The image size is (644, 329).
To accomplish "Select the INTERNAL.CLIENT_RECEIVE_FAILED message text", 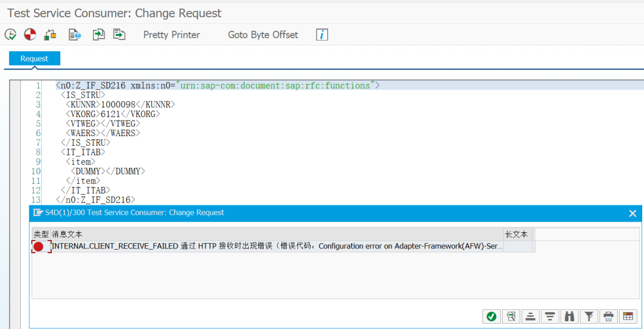I will pos(277,247).
